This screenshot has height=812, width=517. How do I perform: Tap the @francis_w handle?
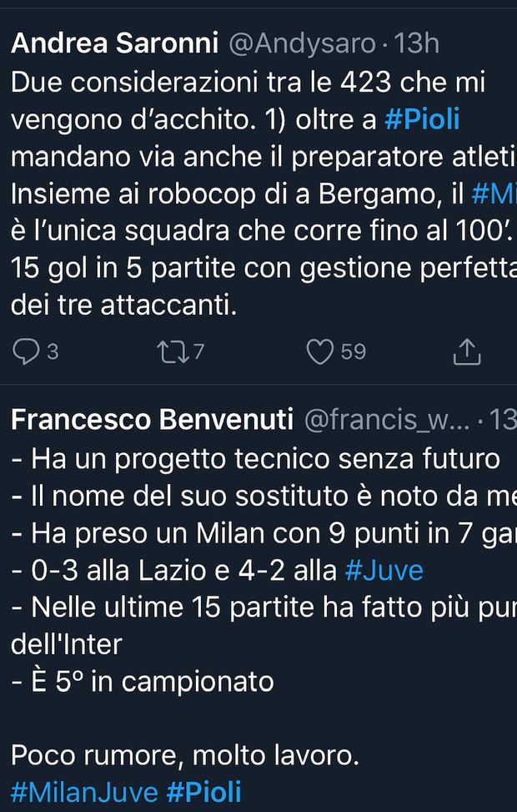386,421
